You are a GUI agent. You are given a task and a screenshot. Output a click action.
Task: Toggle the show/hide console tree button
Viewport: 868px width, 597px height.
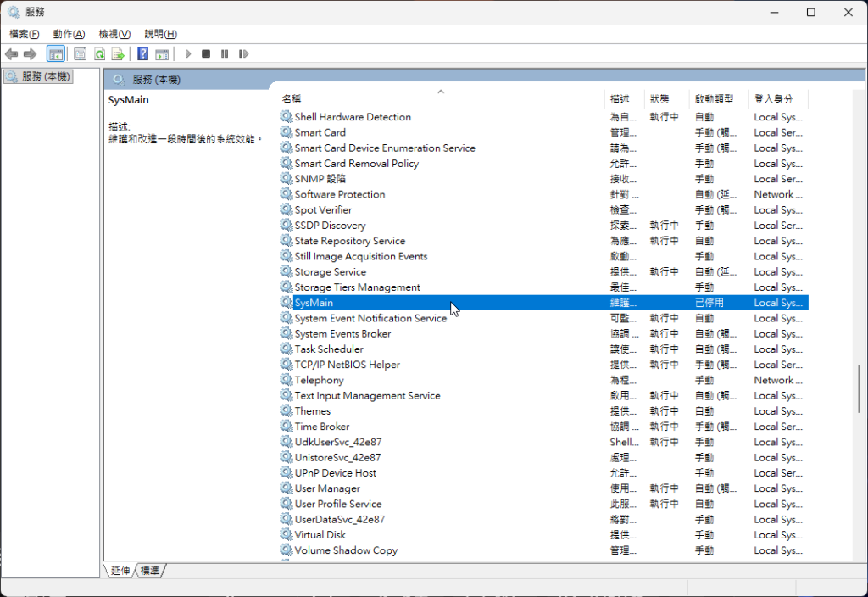coord(56,54)
